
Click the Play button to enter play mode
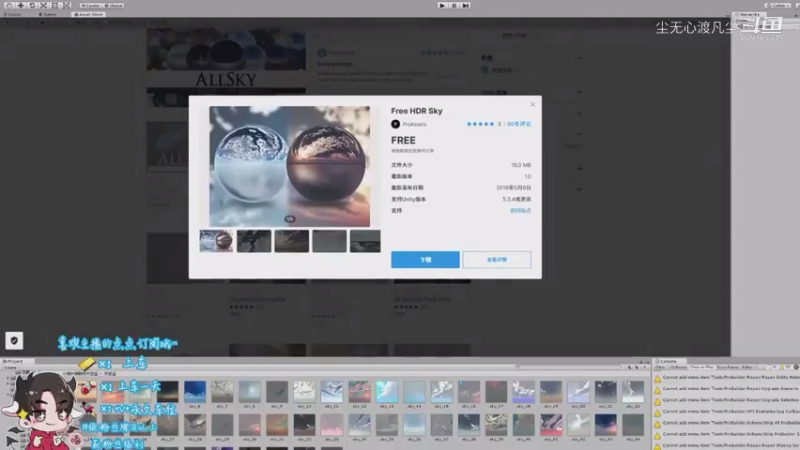442,5
